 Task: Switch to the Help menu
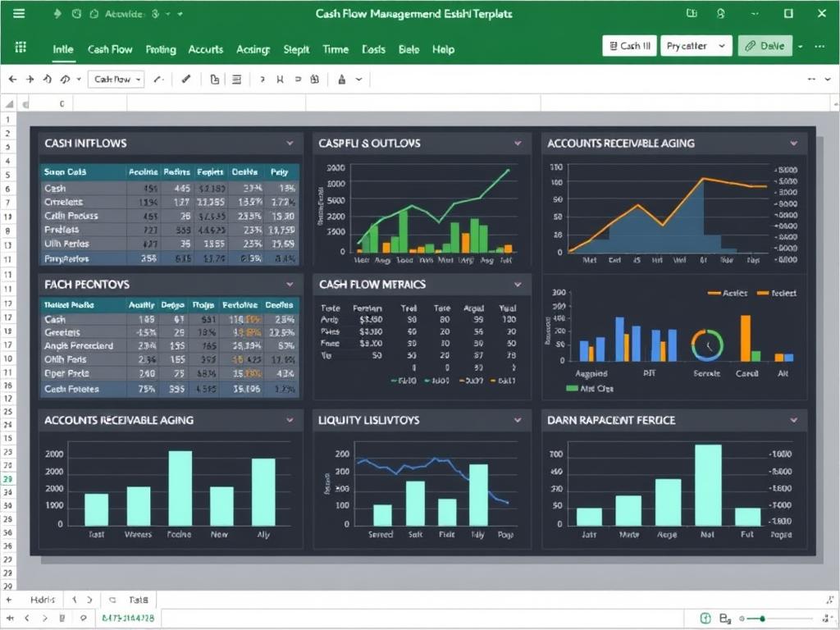tap(443, 49)
